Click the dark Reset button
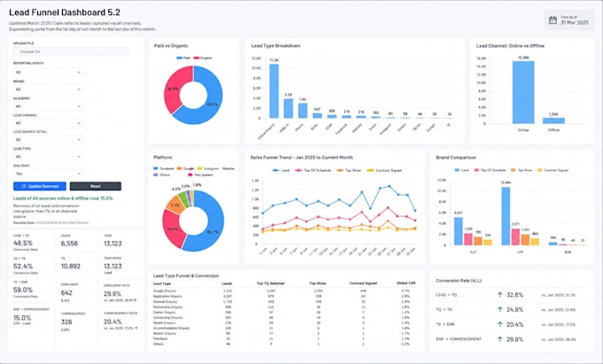Screen dimensions: 603x364 pos(96,186)
